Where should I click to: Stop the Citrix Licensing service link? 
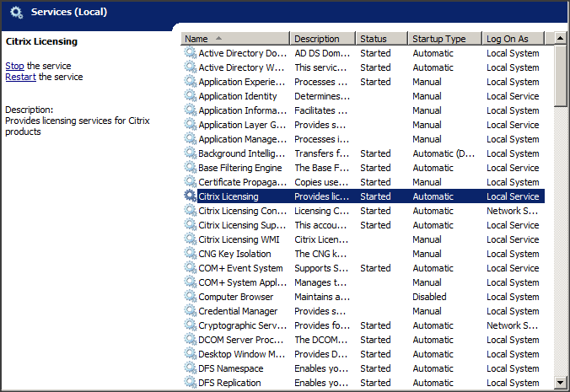(x=14, y=66)
